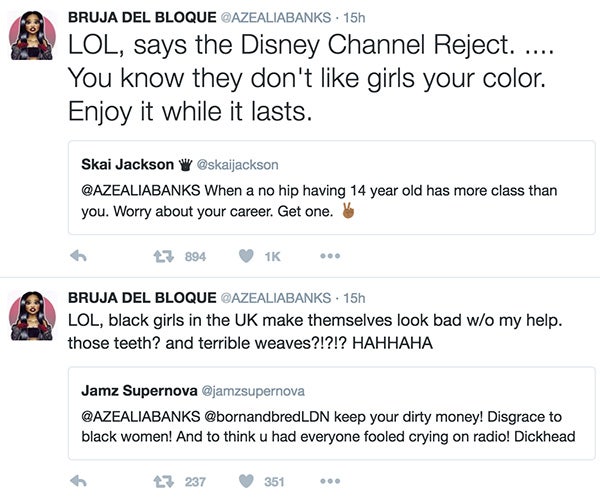The width and height of the screenshot is (600, 502).
Task: Reply to the Disney Channel Reject tweet
Action: pyautogui.click(x=77, y=257)
